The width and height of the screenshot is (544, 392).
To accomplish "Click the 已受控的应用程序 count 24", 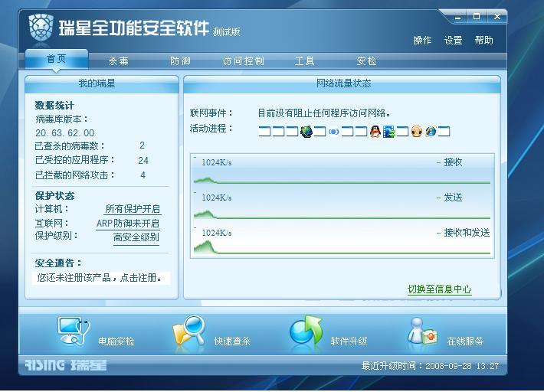I will (x=143, y=161).
